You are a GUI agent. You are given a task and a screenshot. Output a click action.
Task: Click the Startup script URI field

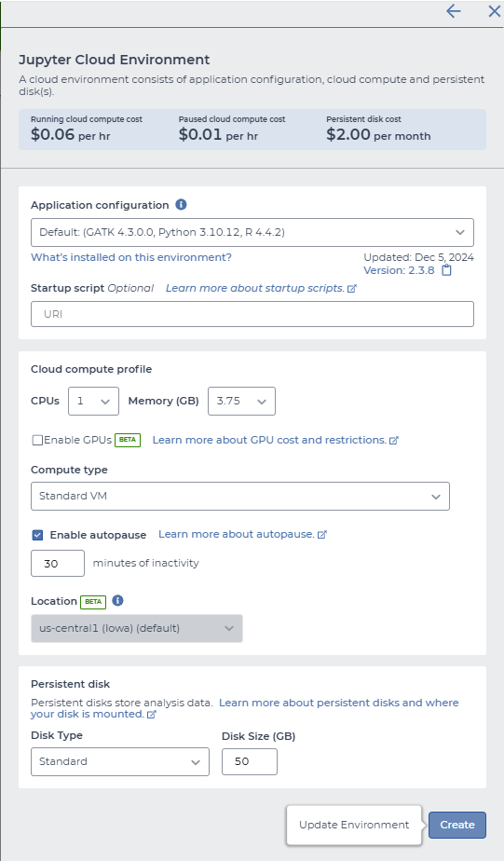pos(252,314)
